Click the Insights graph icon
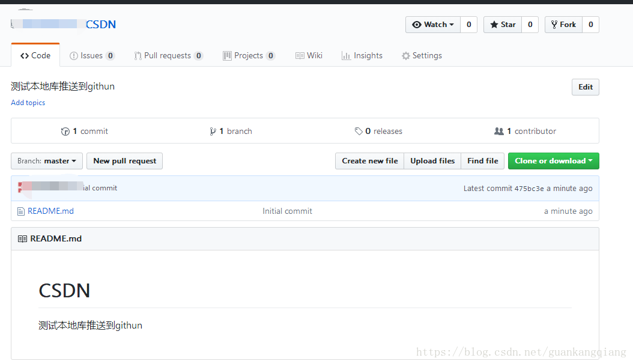The width and height of the screenshot is (633, 364). pyautogui.click(x=346, y=56)
